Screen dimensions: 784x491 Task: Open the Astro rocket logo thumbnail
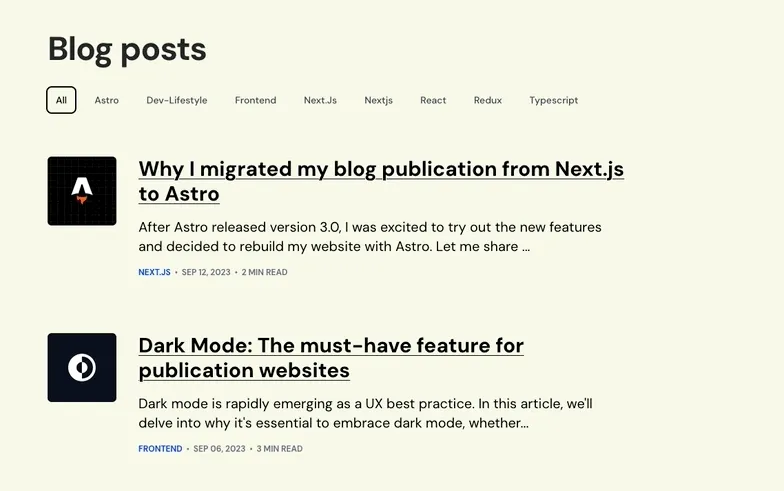(x=82, y=191)
